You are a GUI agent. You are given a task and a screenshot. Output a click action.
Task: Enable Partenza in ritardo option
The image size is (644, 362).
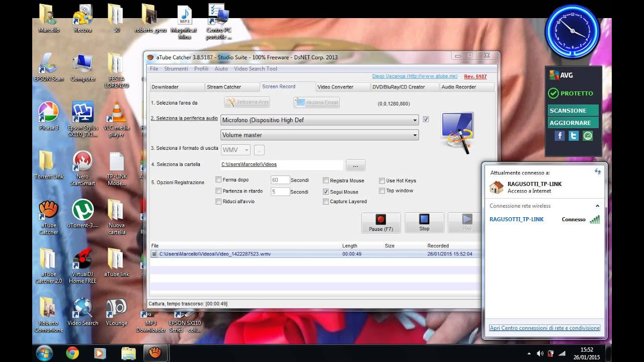[x=218, y=191]
